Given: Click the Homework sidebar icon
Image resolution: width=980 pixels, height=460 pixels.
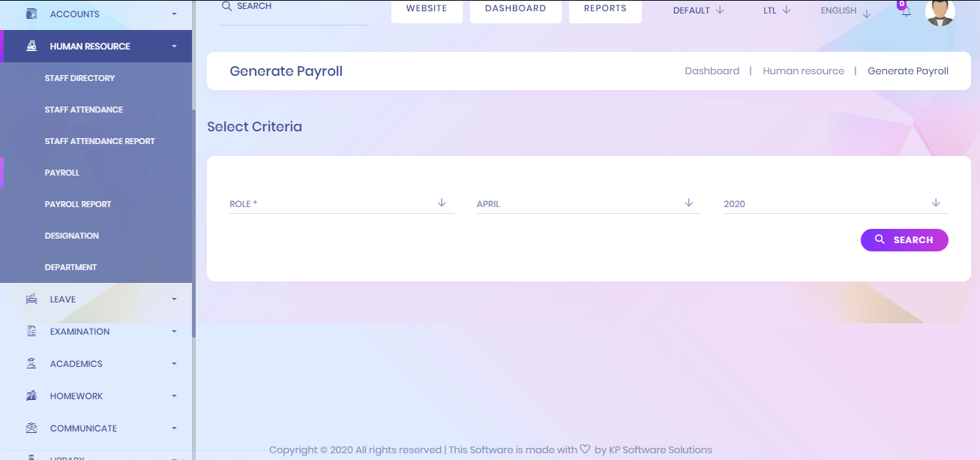Looking at the screenshot, I should click(x=31, y=395).
